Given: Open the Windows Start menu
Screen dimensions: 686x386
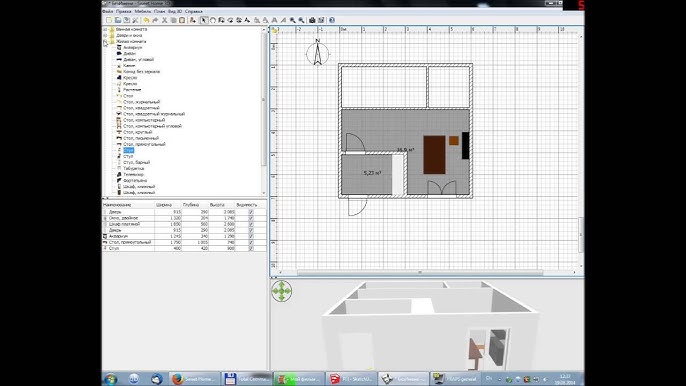Looking at the screenshot, I should (x=111, y=379).
